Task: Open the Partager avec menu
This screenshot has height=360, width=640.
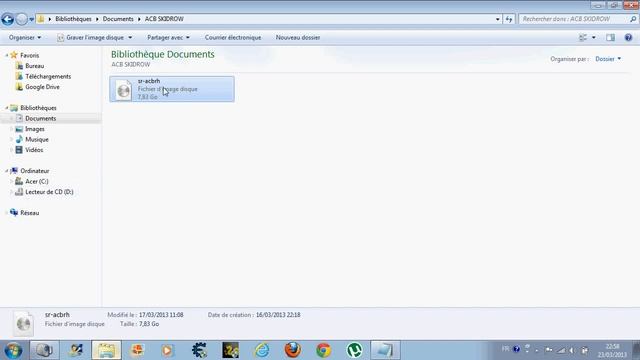Action: click(168, 38)
